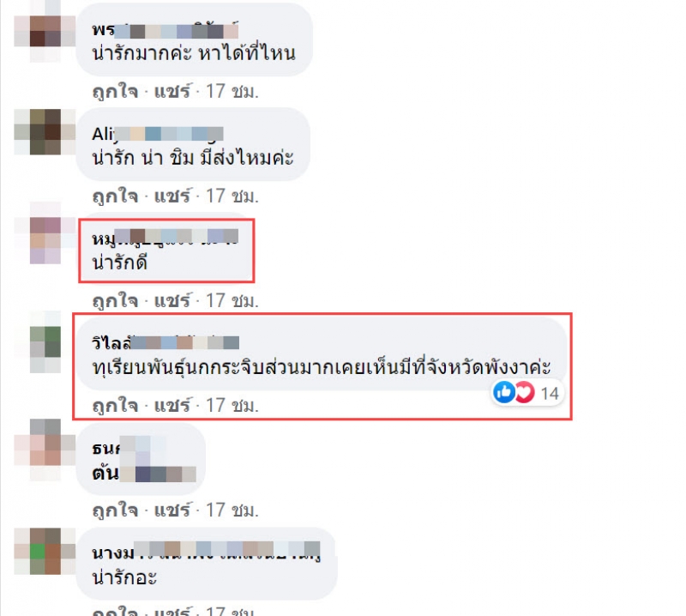The image size is (686, 616).
Task: Share the comment น่ารักดี
Action: tap(172, 301)
